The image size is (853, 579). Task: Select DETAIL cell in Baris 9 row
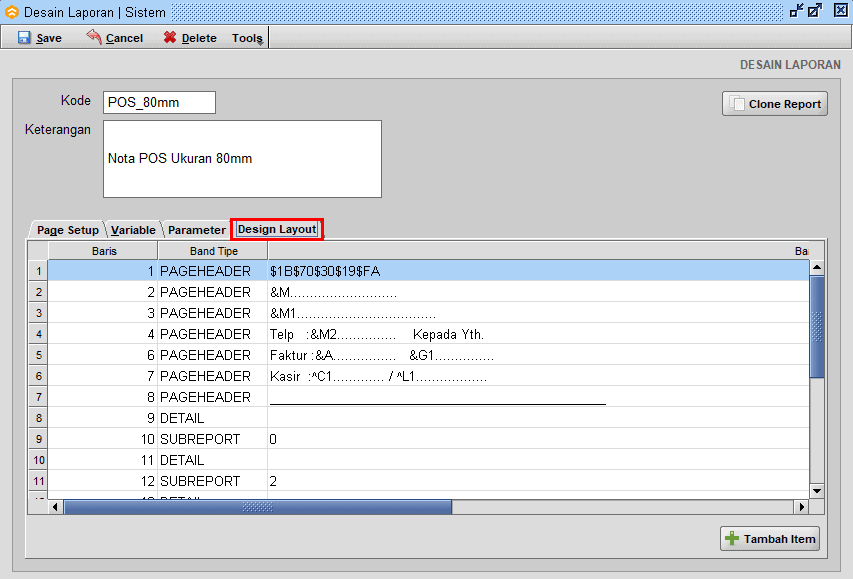(x=213, y=418)
